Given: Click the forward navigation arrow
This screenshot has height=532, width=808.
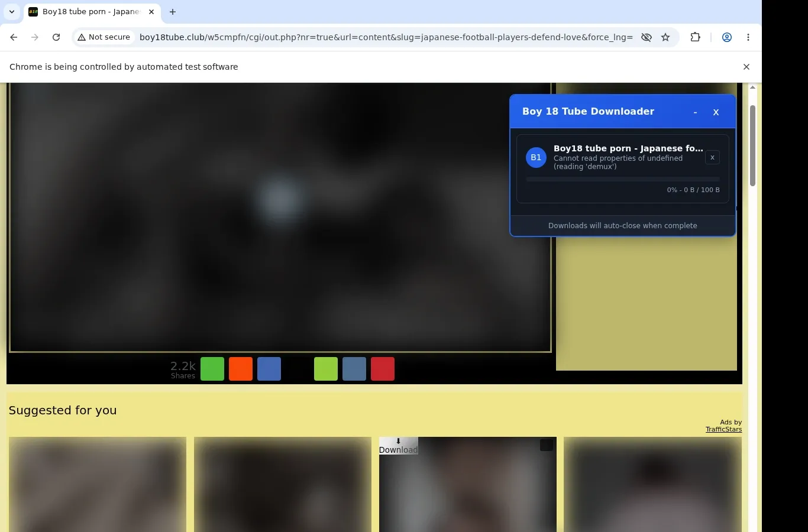Looking at the screenshot, I should point(35,37).
